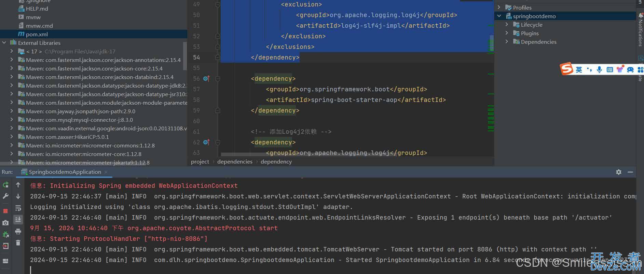Click 'project' in the XML breadcrumb
This screenshot has height=274, width=644.
(200, 161)
